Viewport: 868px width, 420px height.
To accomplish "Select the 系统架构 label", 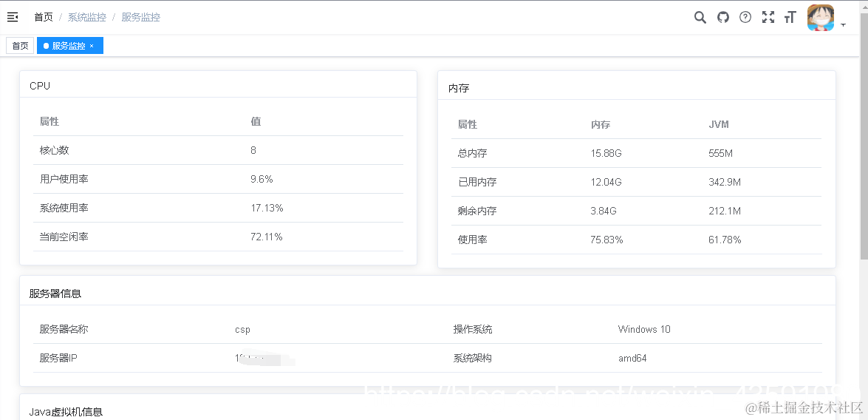I will 473,358.
